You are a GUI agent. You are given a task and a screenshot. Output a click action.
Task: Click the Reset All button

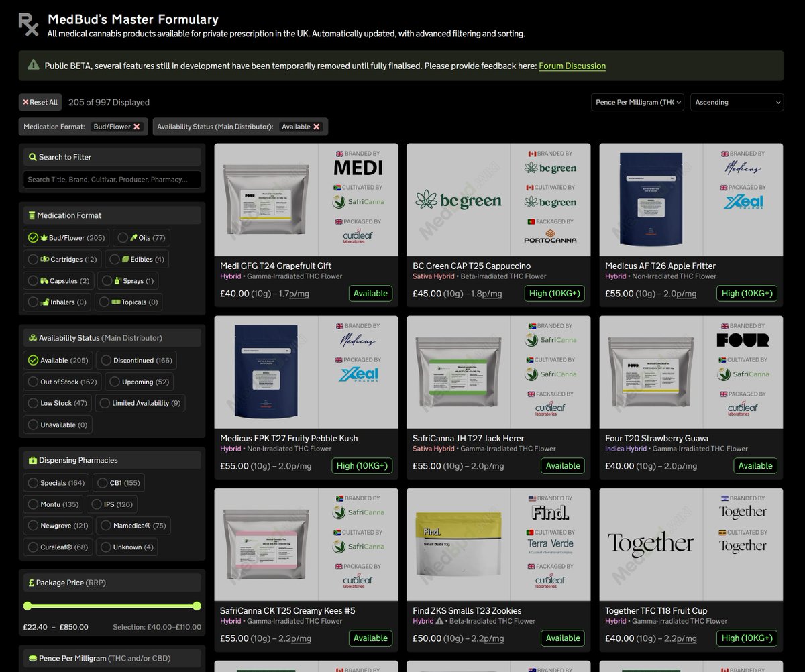(x=40, y=102)
